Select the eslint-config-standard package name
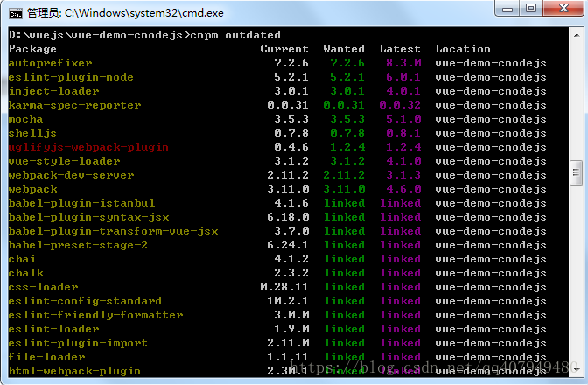 click(85, 301)
